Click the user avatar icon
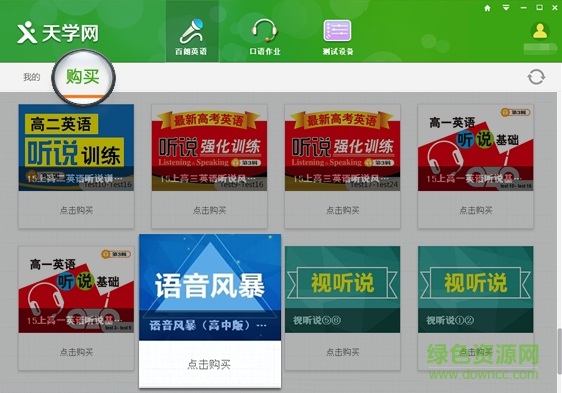Viewport: 562px width, 393px height. click(540, 31)
